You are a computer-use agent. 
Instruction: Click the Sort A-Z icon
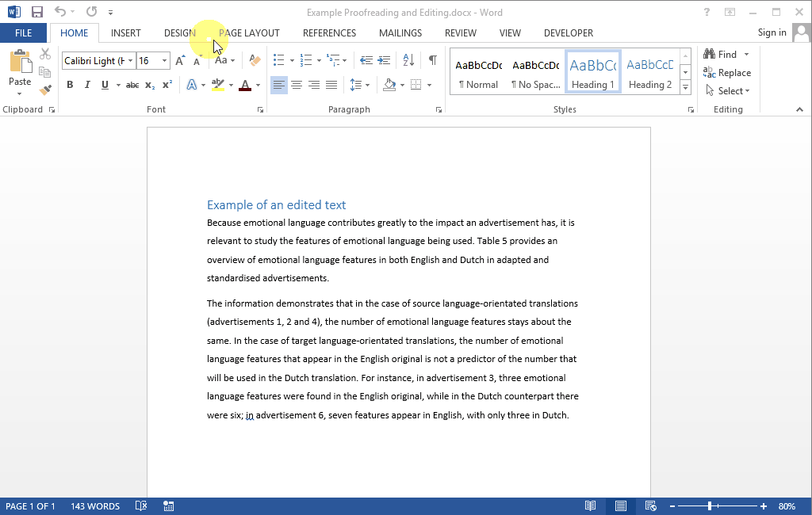click(408, 60)
